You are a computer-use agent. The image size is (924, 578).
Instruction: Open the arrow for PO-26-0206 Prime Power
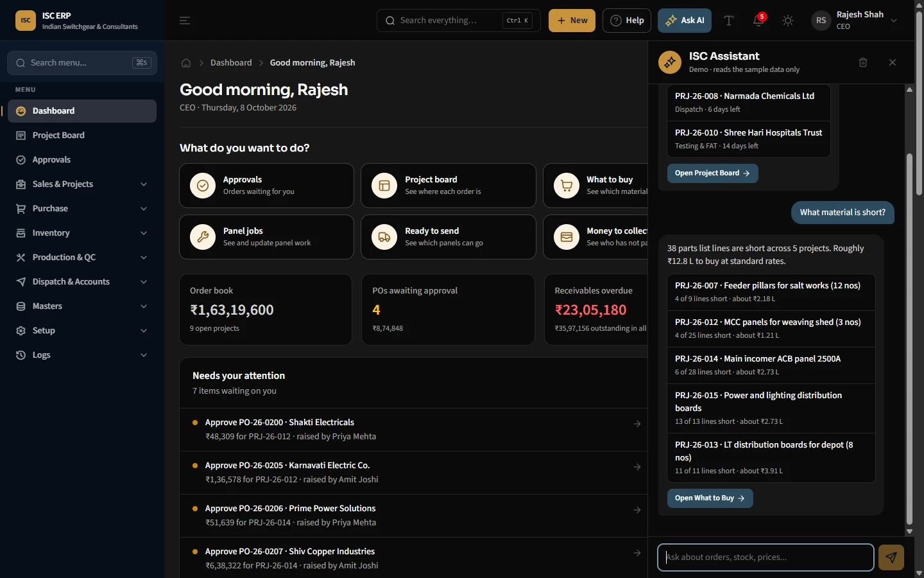pyautogui.click(x=637, y=510)
